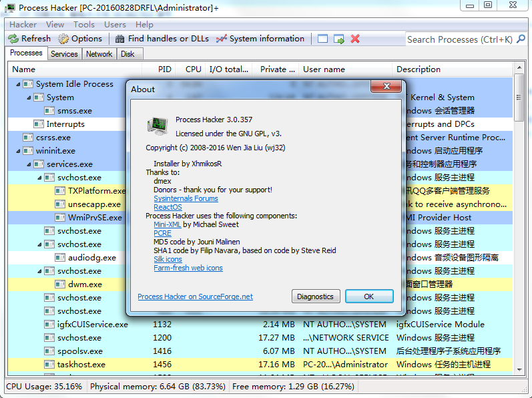Screen dimensions: 532x398
Task: Click the Free memory status bar entry
Action: click(x=293, y=387)
